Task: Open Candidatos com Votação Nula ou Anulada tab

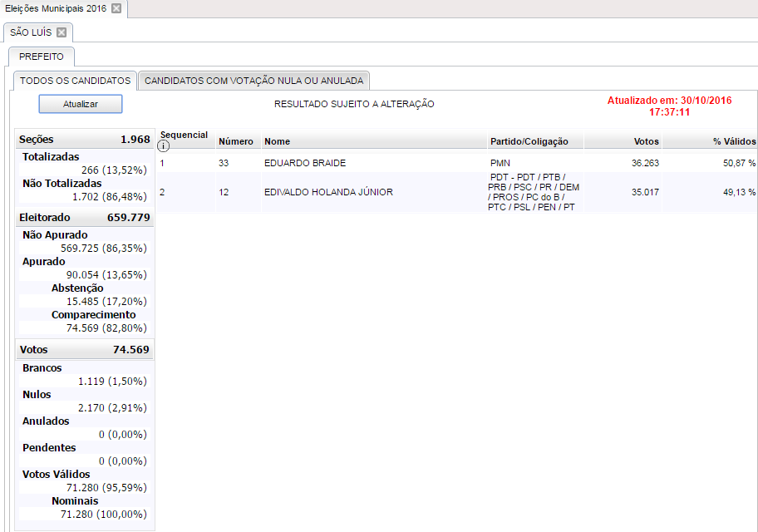Action: click(x=253, y=81)
